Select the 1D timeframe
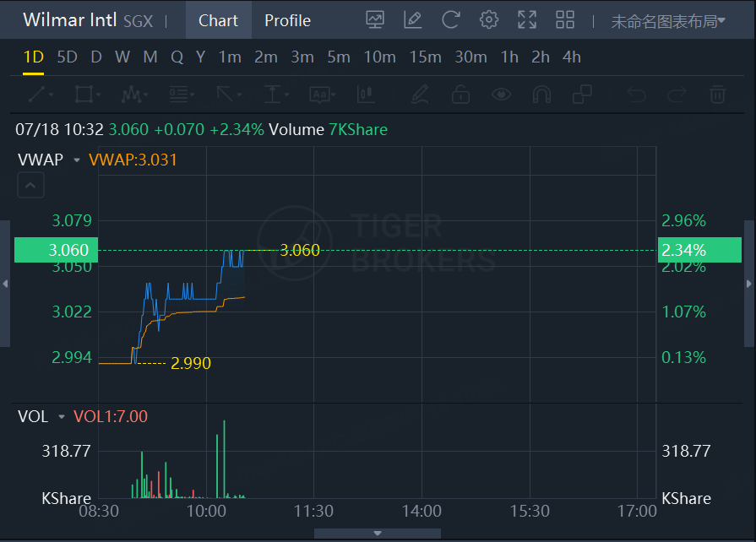Screen dimensions: 756x542 33,57
